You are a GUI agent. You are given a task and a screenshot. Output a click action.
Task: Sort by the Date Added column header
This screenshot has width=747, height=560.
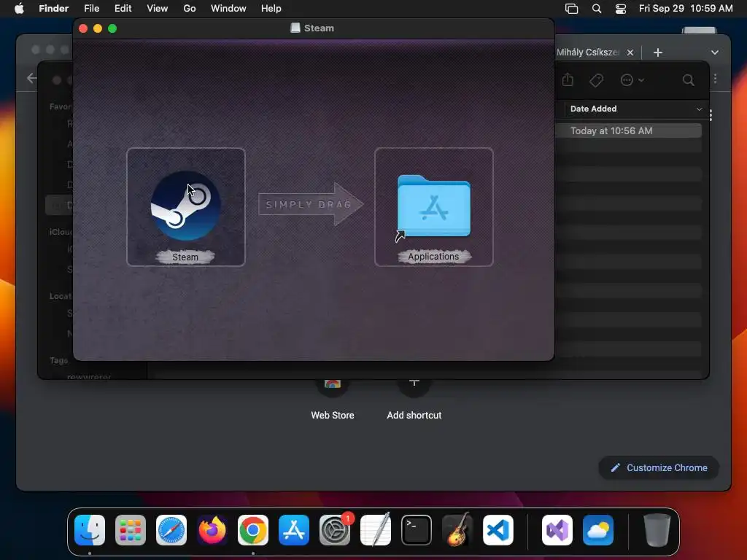point(593,109)
